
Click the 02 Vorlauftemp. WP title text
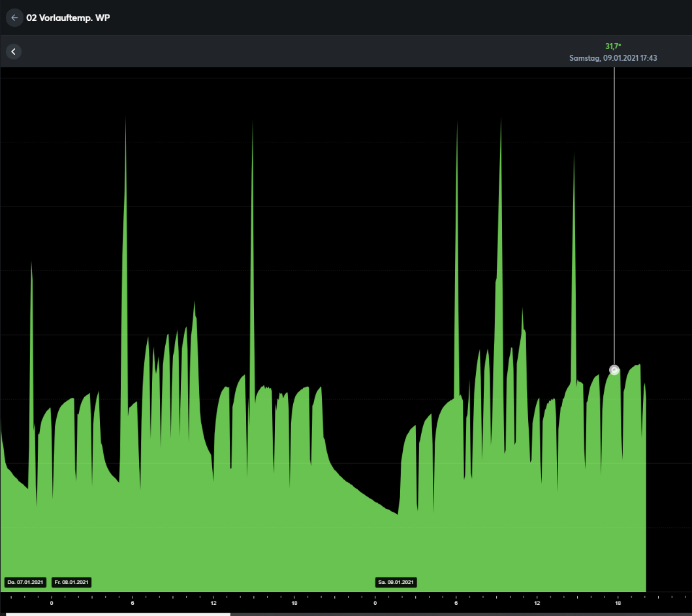[x=68, y=18]
